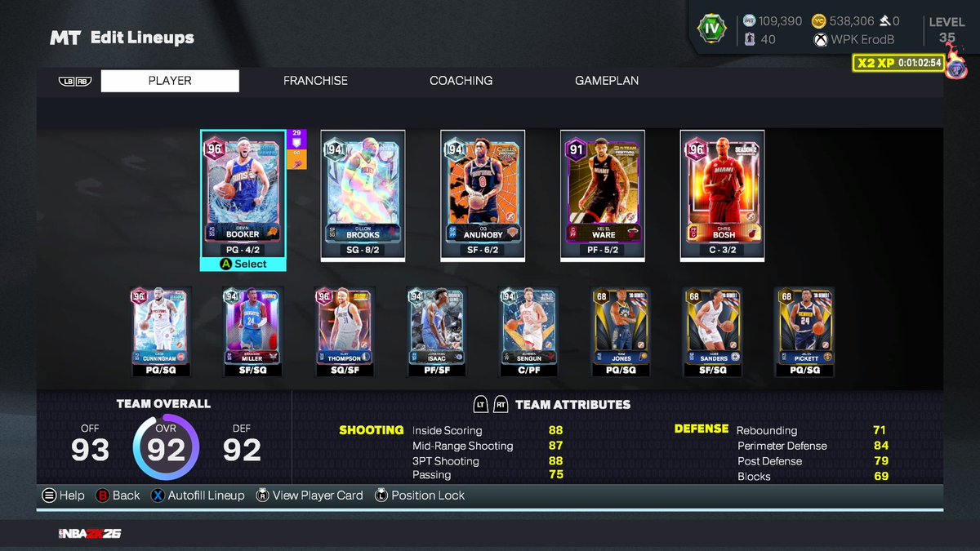
Task: Click the Mid-Range Shooting attribute row
Action: 487,446
